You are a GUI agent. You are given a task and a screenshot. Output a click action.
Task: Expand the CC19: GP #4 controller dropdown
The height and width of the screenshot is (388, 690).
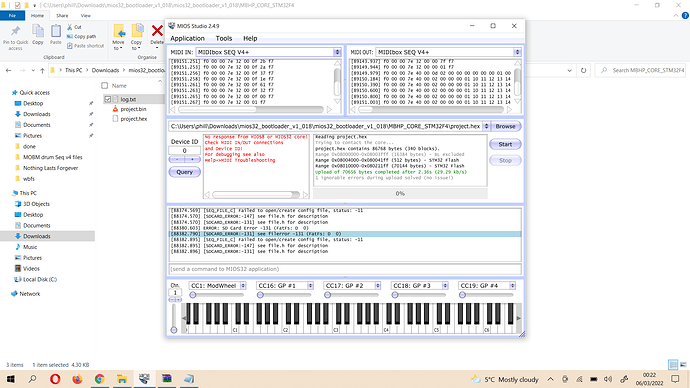(x=512, y=286)
